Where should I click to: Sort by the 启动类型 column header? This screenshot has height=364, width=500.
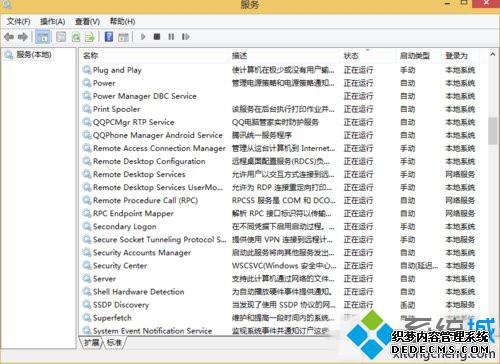[x=415, y=56]
